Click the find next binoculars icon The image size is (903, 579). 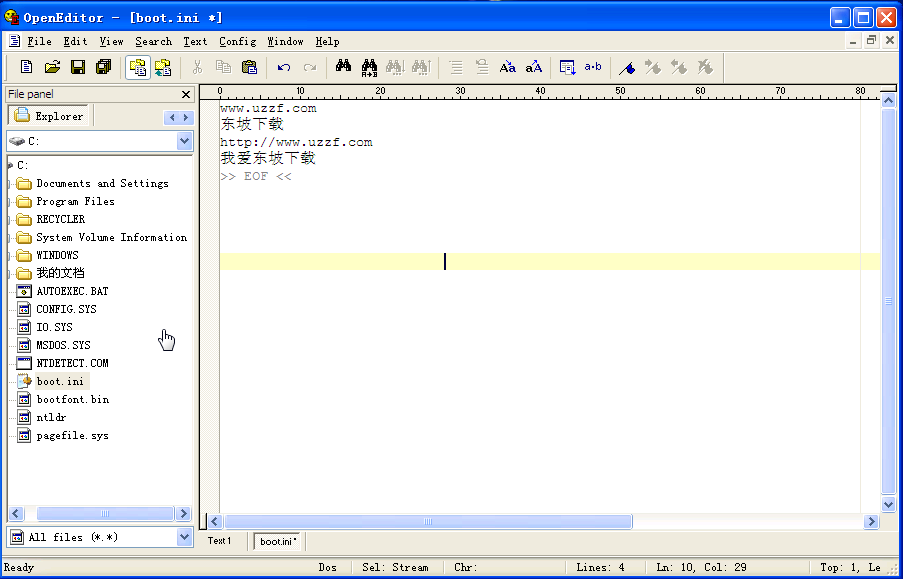(x=395, y=67)
